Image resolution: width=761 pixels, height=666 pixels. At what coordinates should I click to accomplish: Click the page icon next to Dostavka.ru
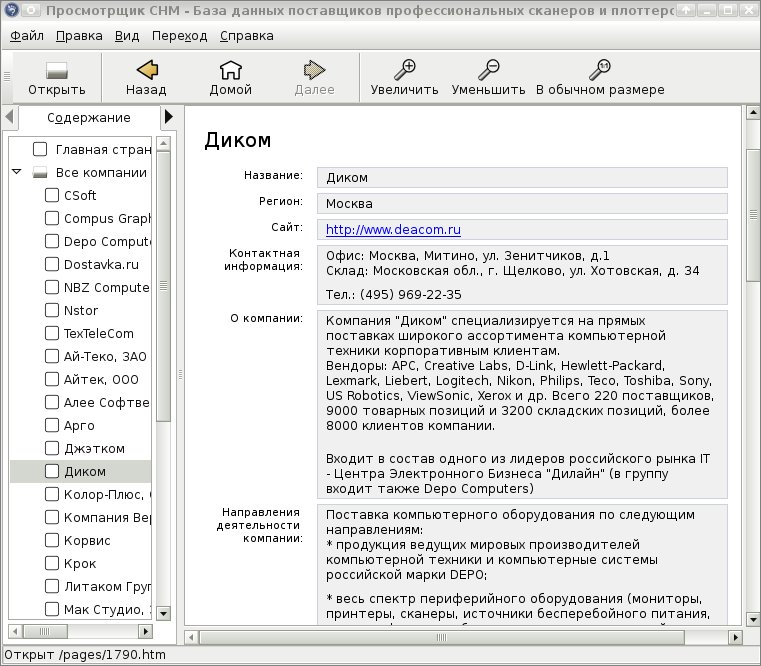(x=52, y=264)
